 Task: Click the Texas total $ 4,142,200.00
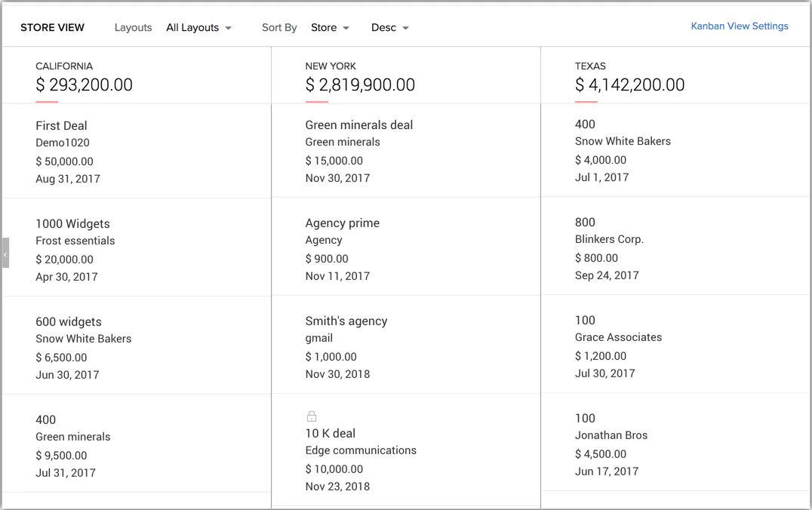pyautogui.click(x=629, y=85)
